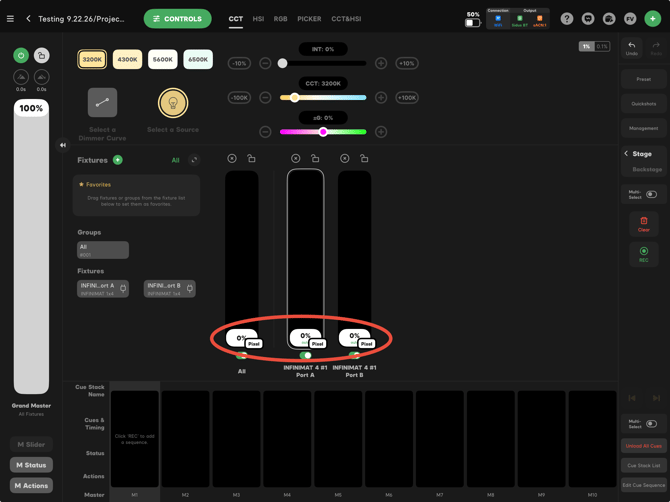The height and width of the screenshot is (502, 670).
Task: Click lock icon above Port B fader
Action: [364, 159]
